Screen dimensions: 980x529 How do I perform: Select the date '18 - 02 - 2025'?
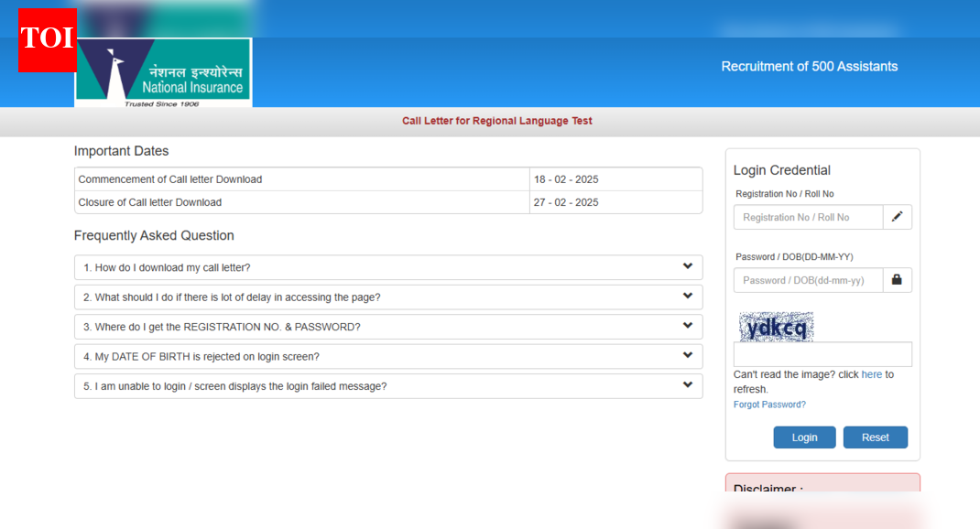(x=566, y=179)
